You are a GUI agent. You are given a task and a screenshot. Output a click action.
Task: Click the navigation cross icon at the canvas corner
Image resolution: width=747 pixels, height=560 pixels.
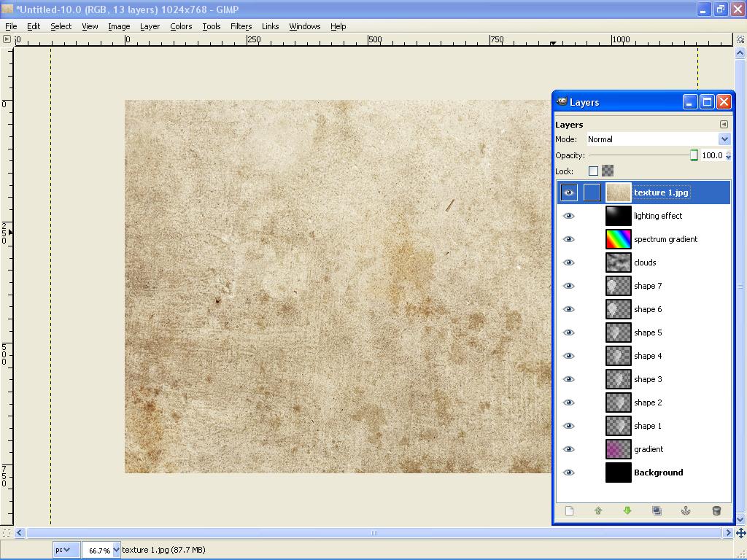[x=740, y=533]
